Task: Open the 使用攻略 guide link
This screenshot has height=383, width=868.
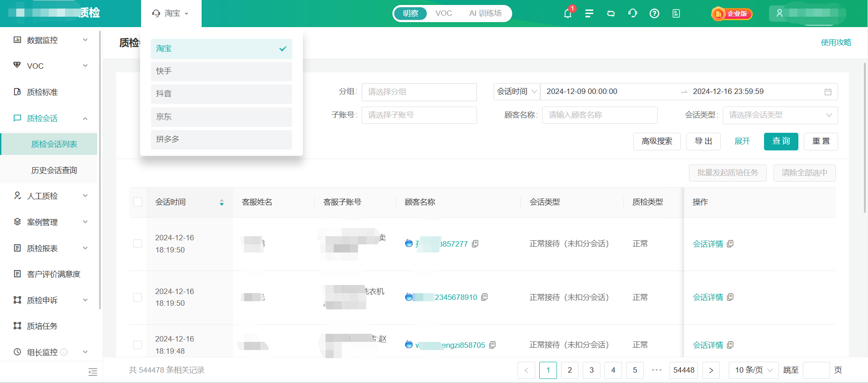Action: point(836,42)
